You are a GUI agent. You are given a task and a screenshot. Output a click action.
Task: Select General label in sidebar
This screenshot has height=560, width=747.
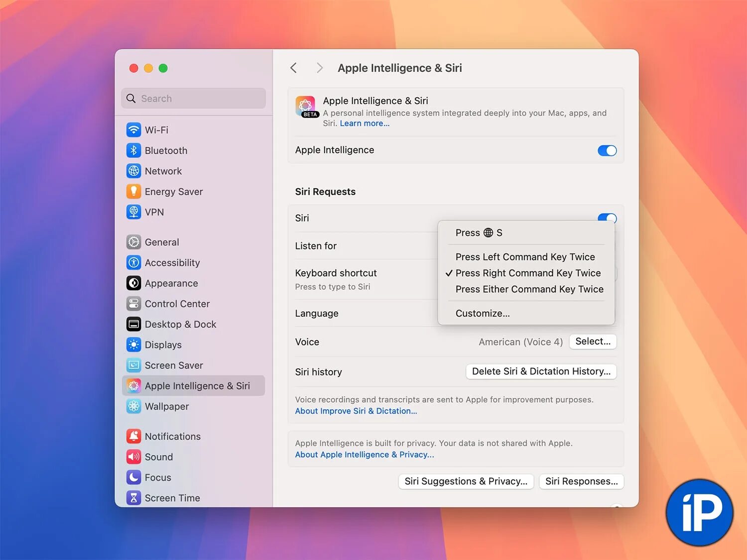[162, 242]
